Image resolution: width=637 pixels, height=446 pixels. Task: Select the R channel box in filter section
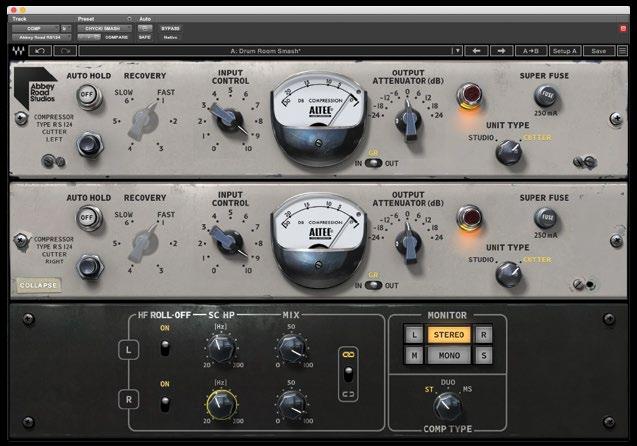click(128, 399)
